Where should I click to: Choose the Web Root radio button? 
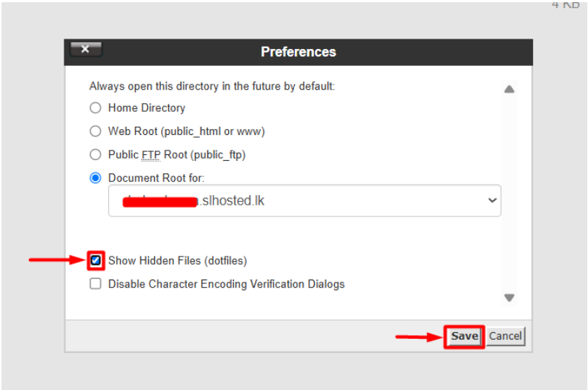(95, 131)
